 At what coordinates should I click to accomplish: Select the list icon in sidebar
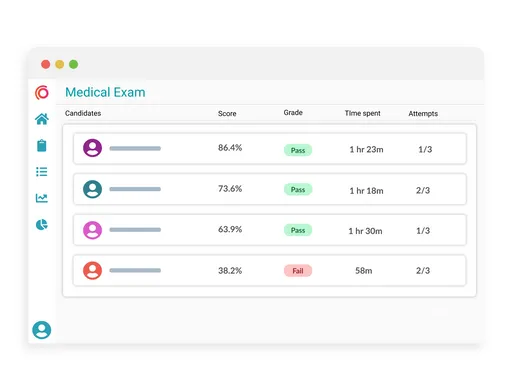tap(42, 172)
